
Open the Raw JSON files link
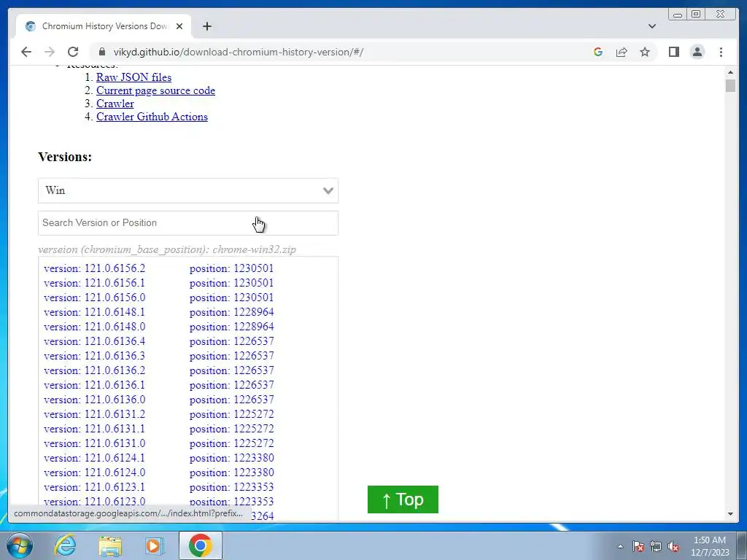coord(134,77)
